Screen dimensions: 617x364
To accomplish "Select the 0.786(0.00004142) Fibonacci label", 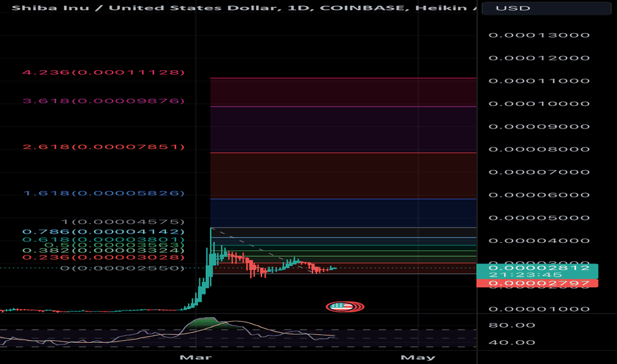I will click(103, 232).
